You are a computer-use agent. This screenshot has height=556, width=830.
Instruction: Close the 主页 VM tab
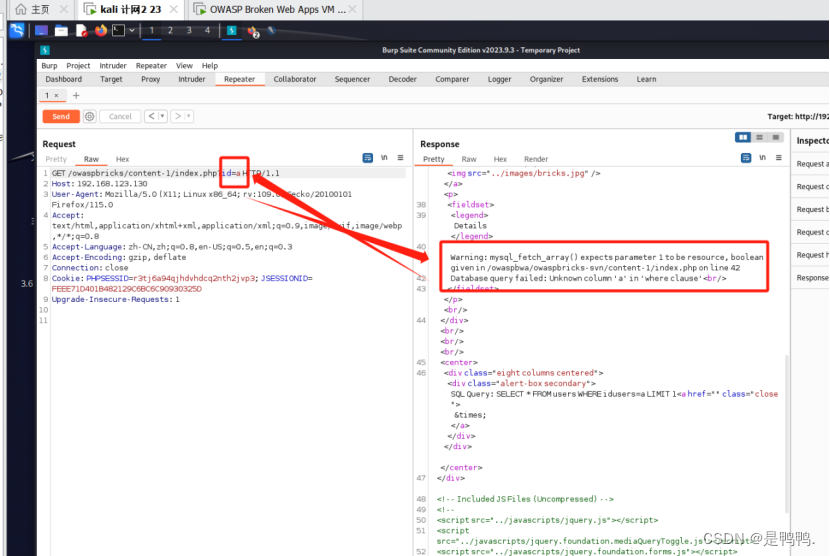click(x=64, y=9)
